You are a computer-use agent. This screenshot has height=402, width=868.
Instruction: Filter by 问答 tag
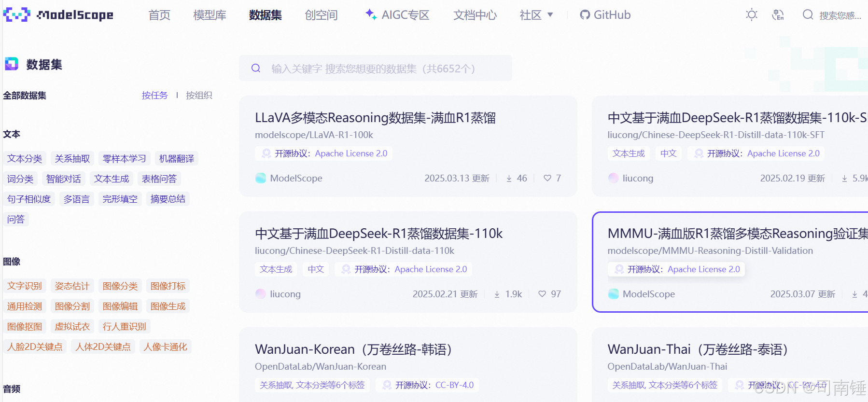pos(16,220)
